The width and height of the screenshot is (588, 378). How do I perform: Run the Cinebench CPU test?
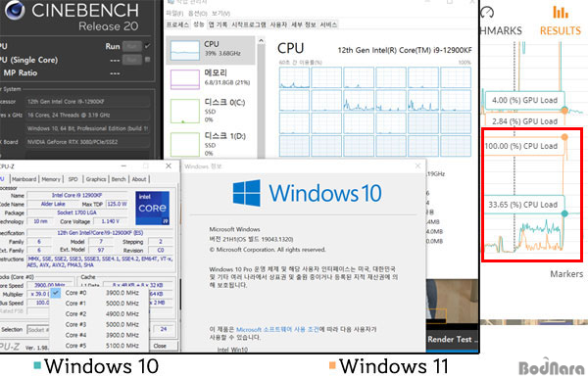(x=132, y=46)
